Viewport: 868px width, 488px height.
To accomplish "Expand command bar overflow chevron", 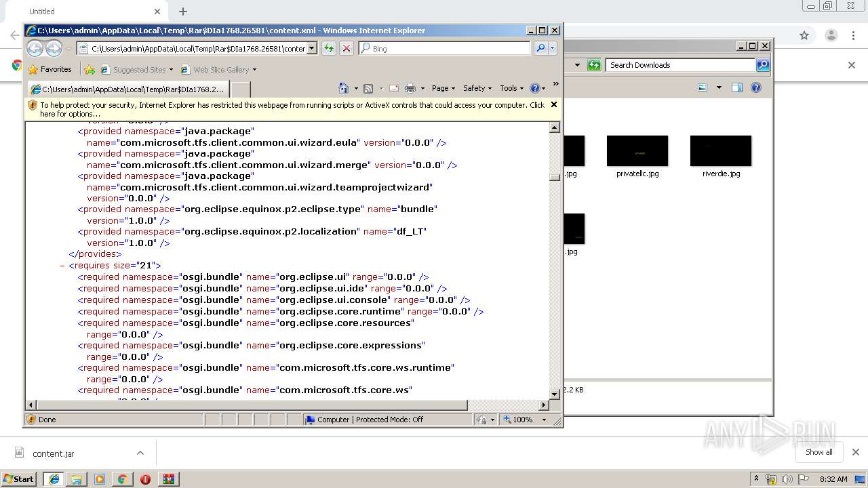I will 556,85.
